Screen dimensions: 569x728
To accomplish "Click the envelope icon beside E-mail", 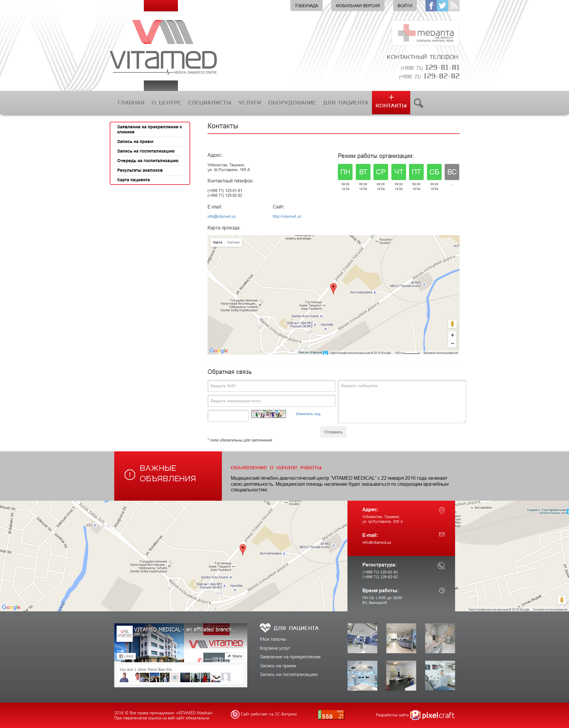I will pyautogui.click(x=442, y=534).
